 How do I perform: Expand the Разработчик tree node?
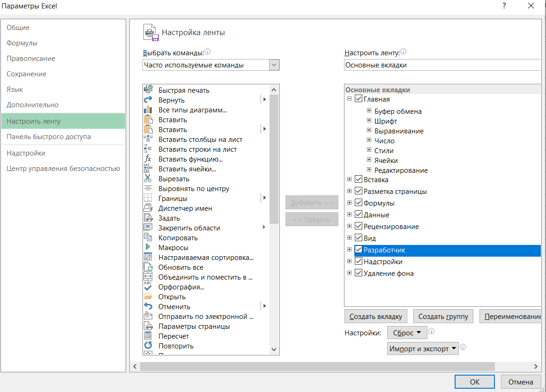point(349,250)
